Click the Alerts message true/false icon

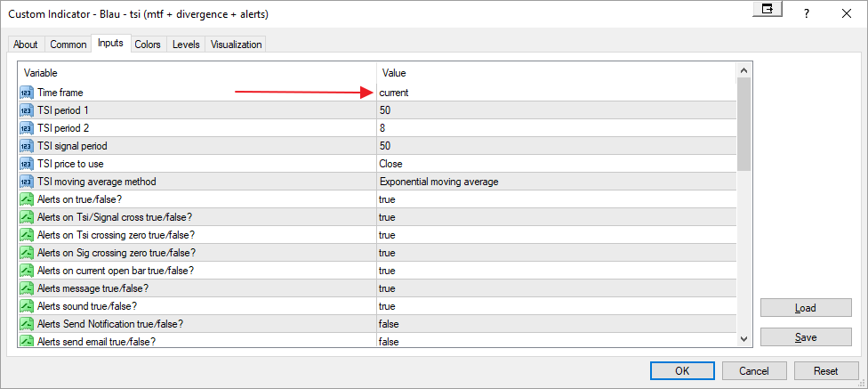click(26, 288)
